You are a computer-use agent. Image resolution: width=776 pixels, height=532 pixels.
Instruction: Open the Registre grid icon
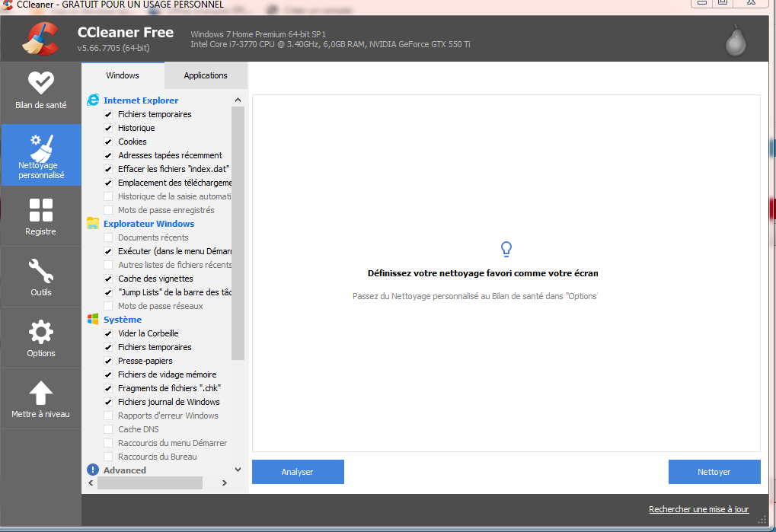click(40, 210)
